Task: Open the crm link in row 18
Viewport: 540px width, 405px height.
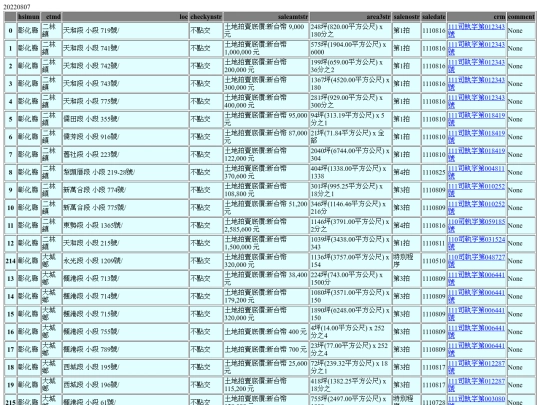Action: (476, 367)
